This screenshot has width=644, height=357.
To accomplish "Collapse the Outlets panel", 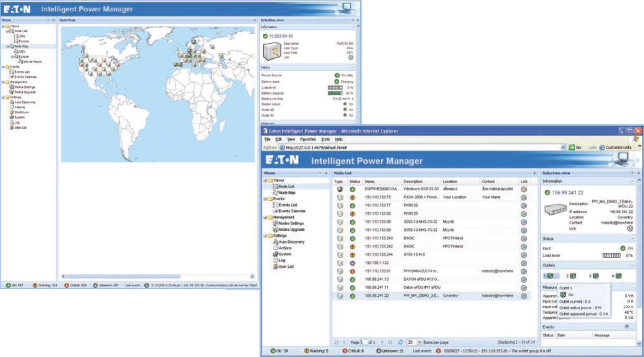I will click(632, 265).
